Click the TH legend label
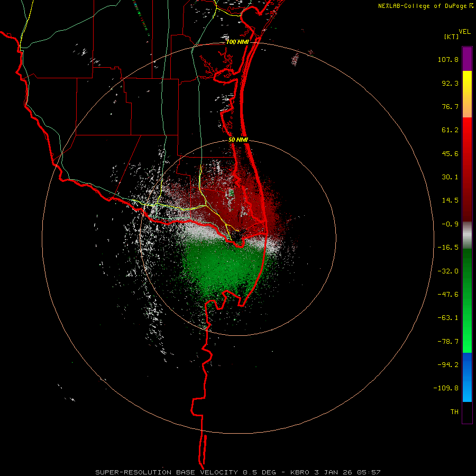 click(x=454, y=411)
